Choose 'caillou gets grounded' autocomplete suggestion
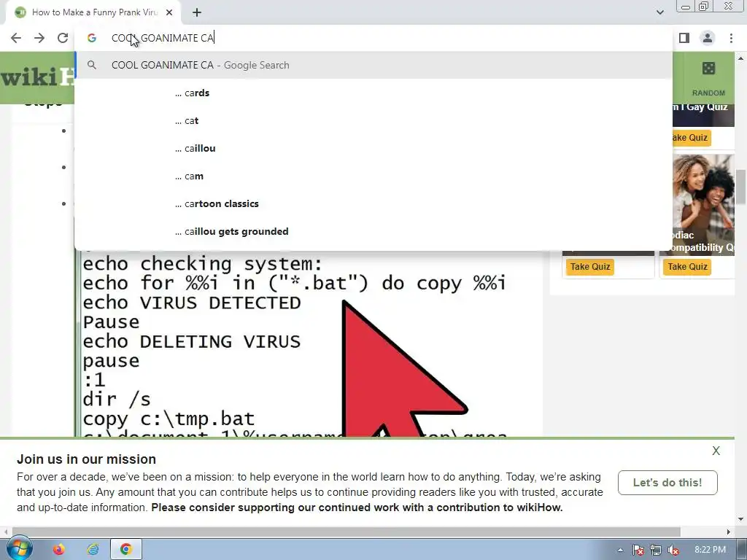Viewport: 747px width, 560px height. (373, 231)
